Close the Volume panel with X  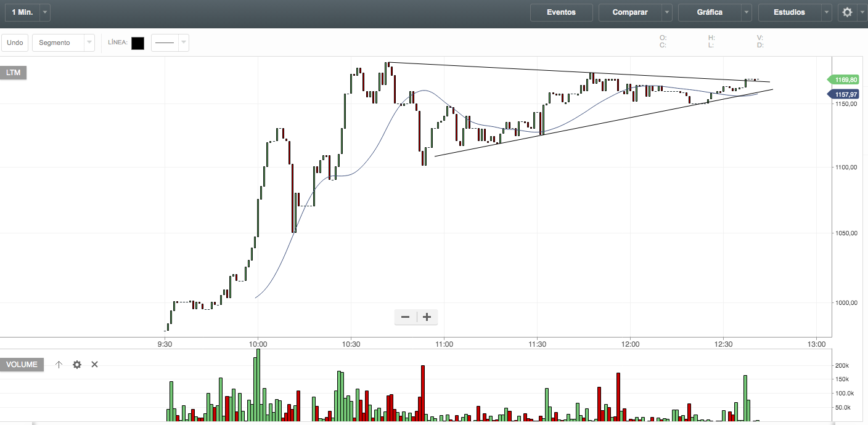click(94, 365)
